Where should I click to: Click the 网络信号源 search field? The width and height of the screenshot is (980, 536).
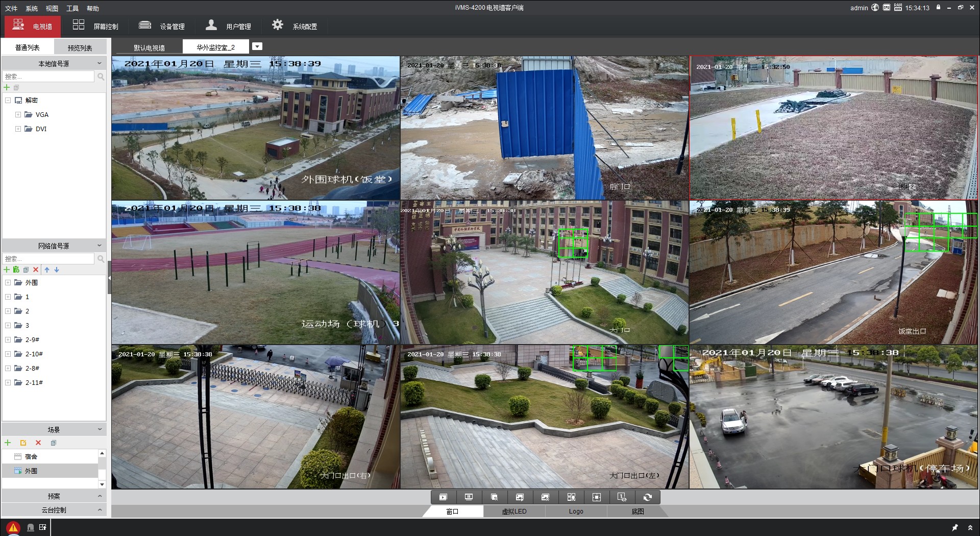point(48,259)
